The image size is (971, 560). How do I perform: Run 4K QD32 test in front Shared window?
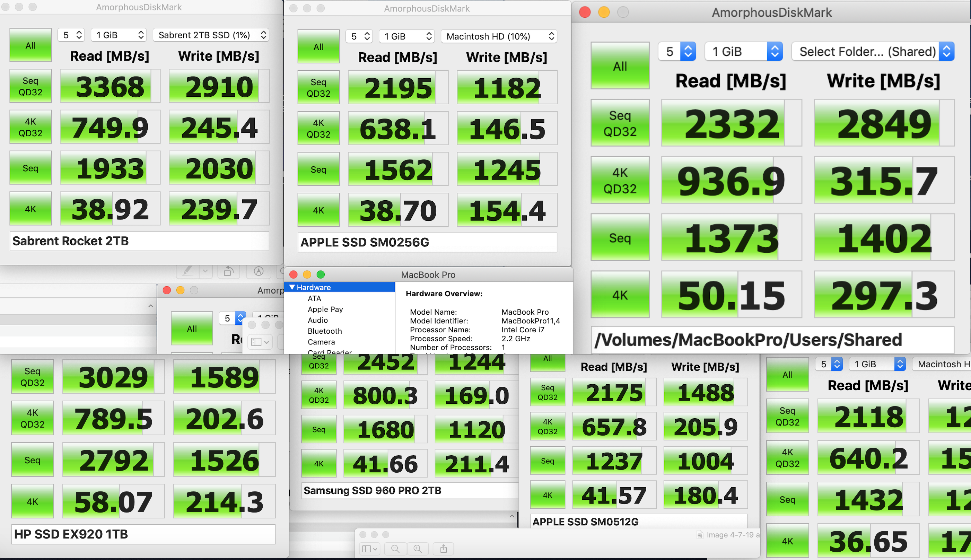coord(620,181)
